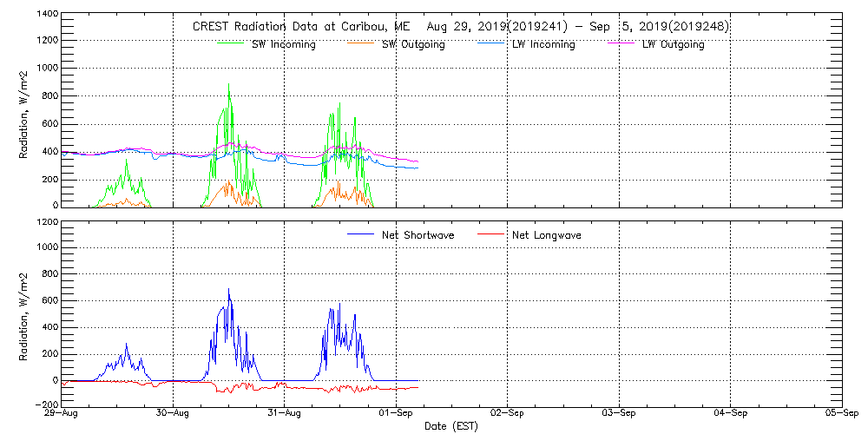Click the LW Incoming legend label

[x=543, y=44]
